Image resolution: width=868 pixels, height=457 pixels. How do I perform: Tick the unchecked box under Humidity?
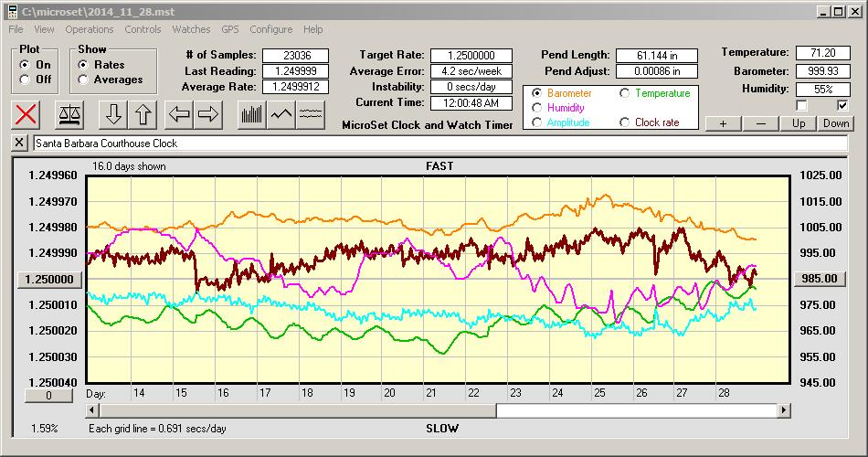coord(801,105)
